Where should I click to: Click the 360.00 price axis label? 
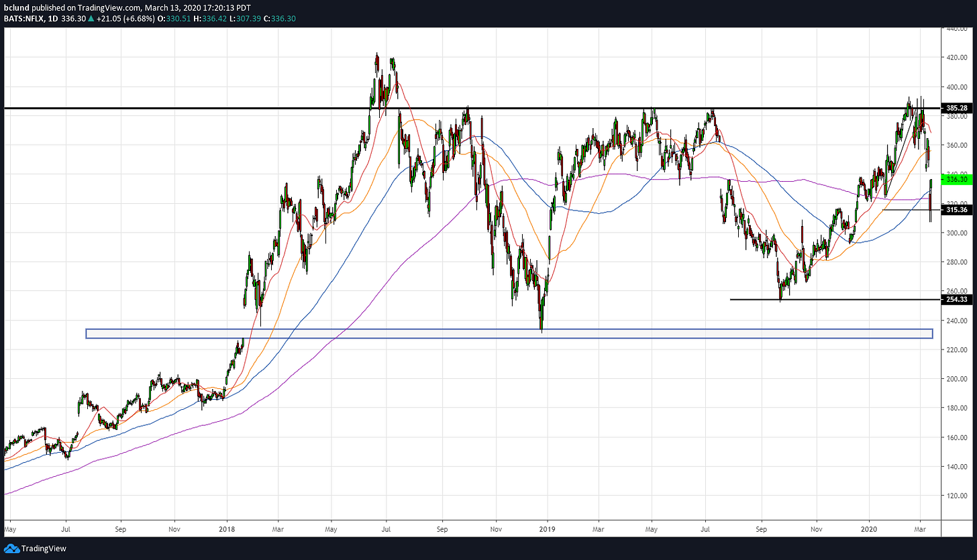[956, 146]
